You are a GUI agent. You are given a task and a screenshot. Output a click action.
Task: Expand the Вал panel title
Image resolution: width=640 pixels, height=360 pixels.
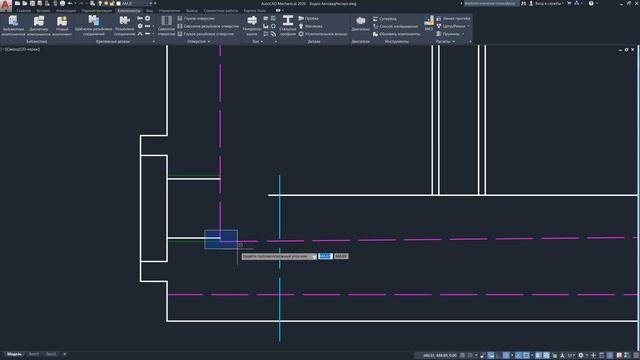[257, 42]
